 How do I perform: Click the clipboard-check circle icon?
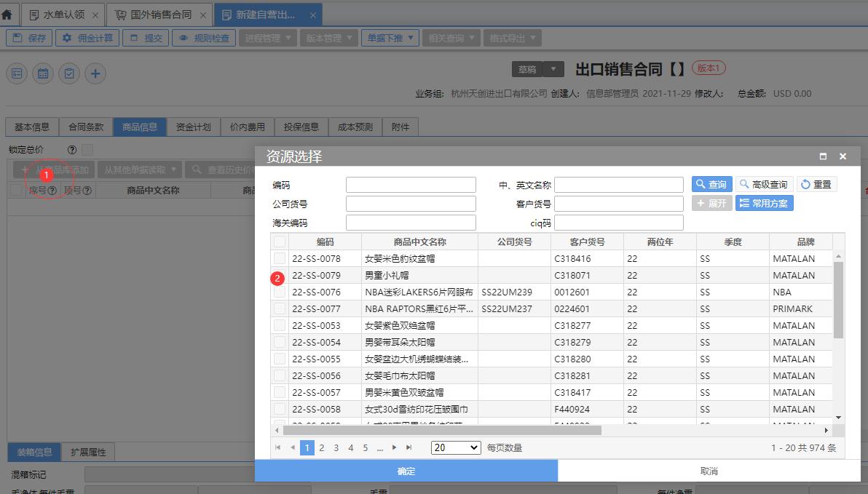coord(68,73)
